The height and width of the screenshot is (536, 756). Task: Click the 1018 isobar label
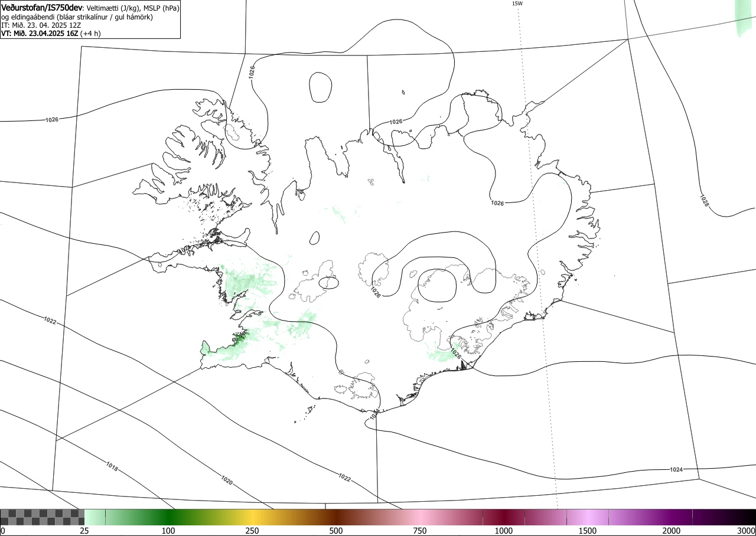click(x=112, y=468)
